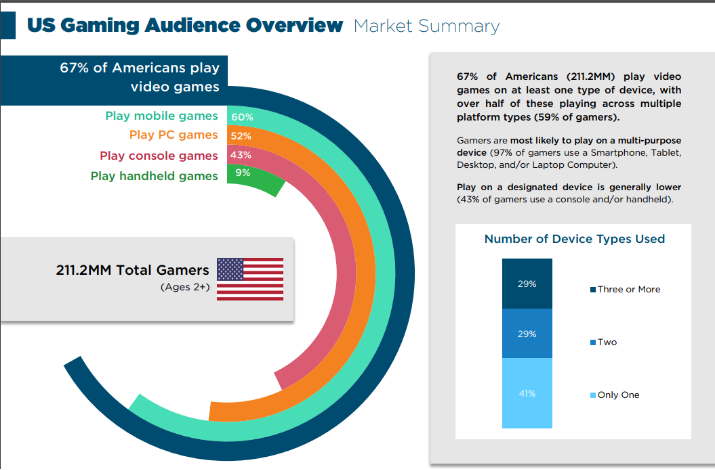Image resolution: width=715 pixels, height=470 pixels.
Task: Click the Number of Device Types Used heading
Action: pos(574,239)
